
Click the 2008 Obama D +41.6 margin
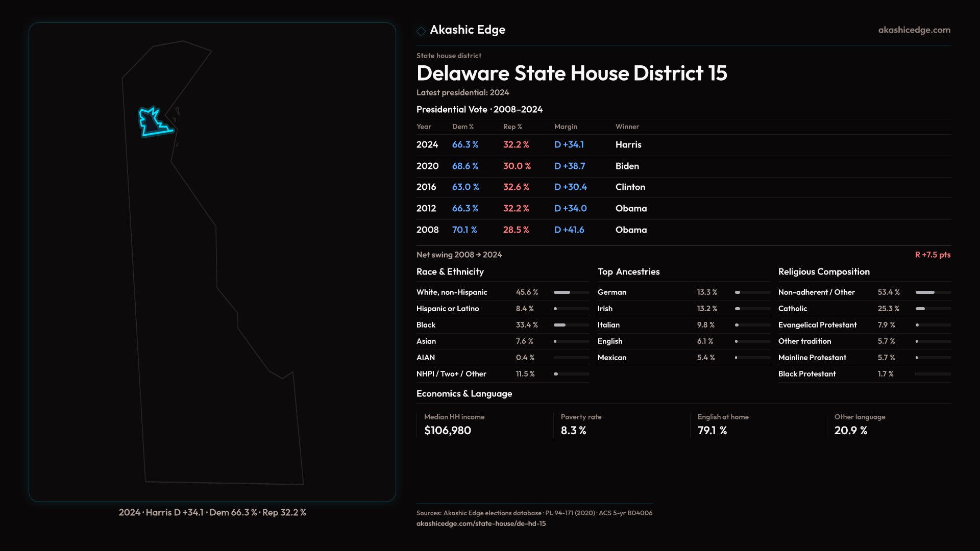point(569,230)
